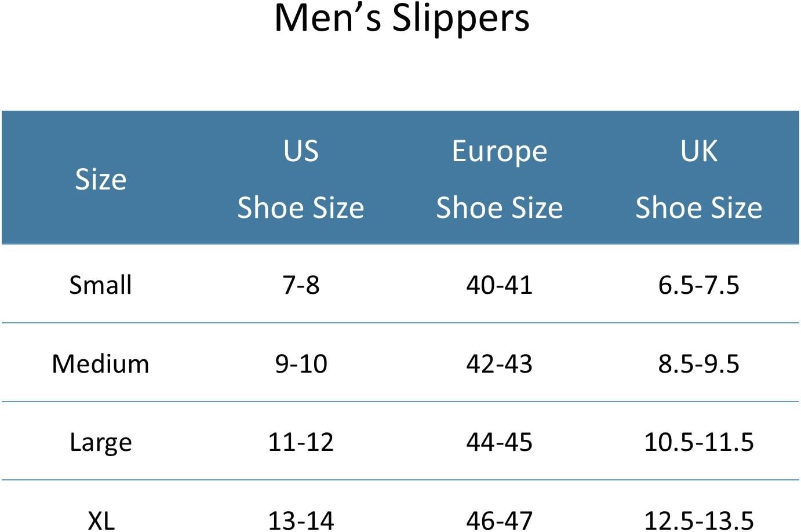Click the Europe size 46-47 cell
801x532 pixels.
click(x=500, y=520)
